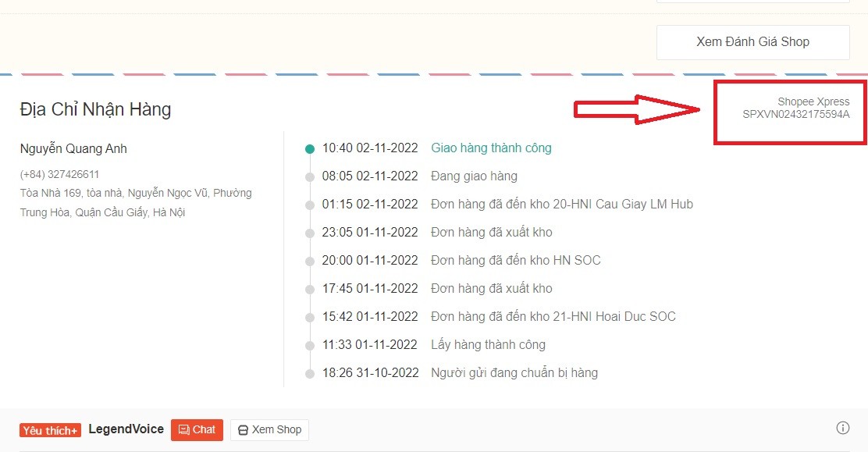Select tracking number SPXVN02432175594A
This screenshot has height=452, width=868.
coord(795,114)
